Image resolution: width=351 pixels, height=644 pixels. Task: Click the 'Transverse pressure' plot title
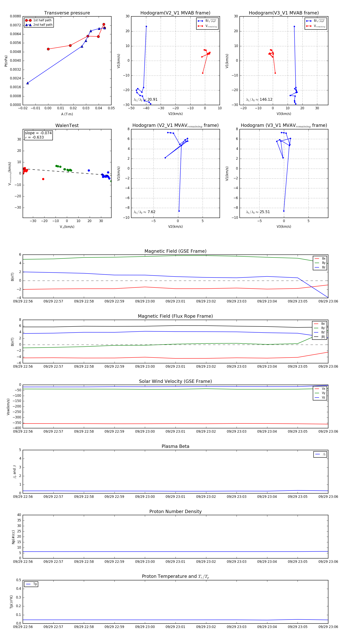click(67, 13)
